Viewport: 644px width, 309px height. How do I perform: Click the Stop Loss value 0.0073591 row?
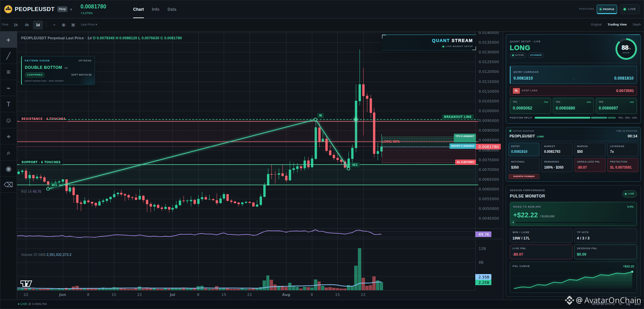tap(573, 91)
